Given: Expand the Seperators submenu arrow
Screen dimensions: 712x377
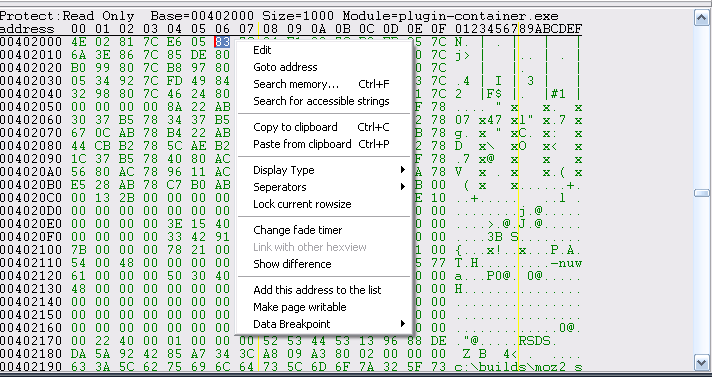Looking at the screenshot, I should click(402, 187).
